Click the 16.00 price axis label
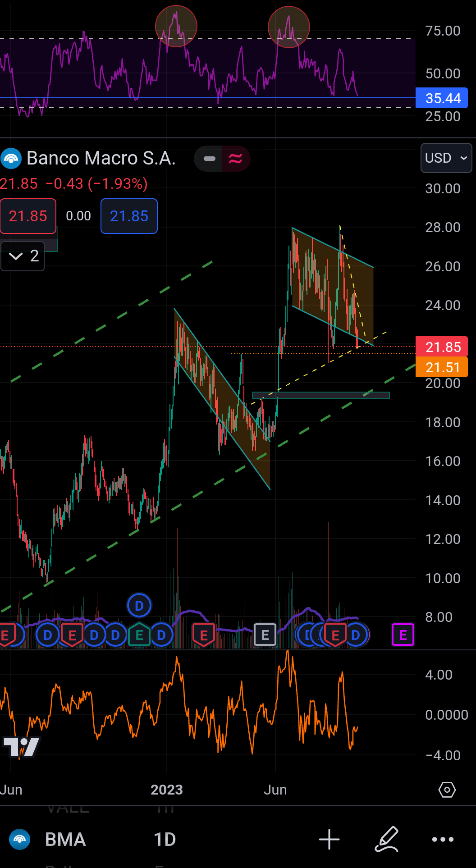476x868 pixels. tap(443, 461)
